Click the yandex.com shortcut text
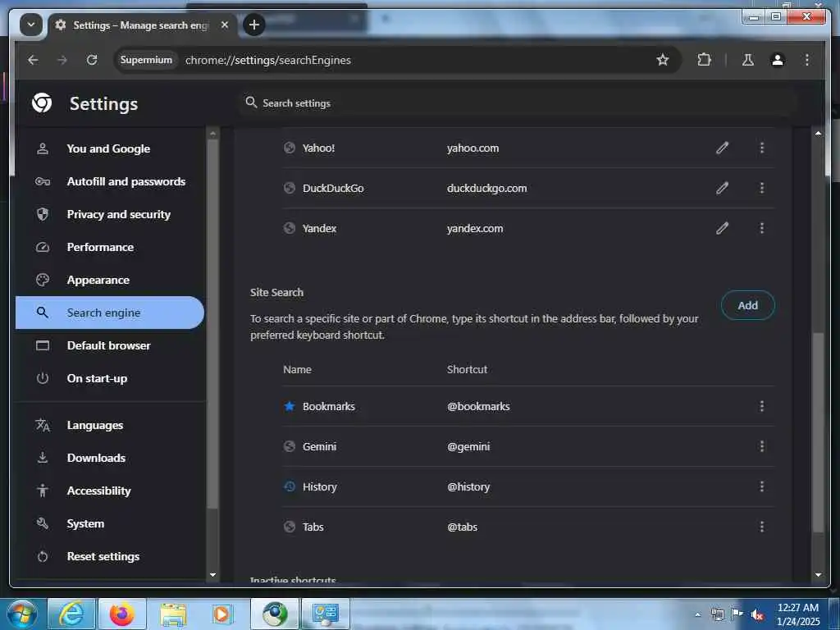840x630 pixels. coord(475,228)
